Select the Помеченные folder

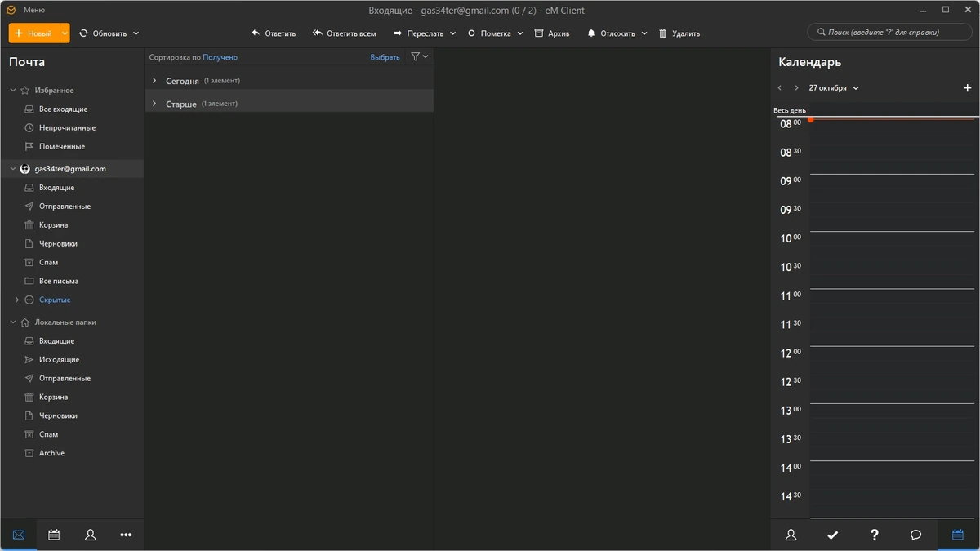coord(62,147)
